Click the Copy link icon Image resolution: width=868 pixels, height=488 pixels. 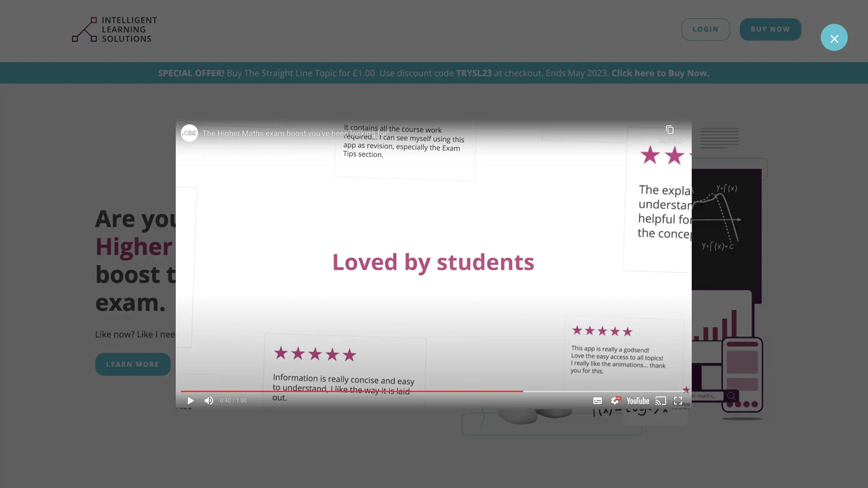pos(670,130)
